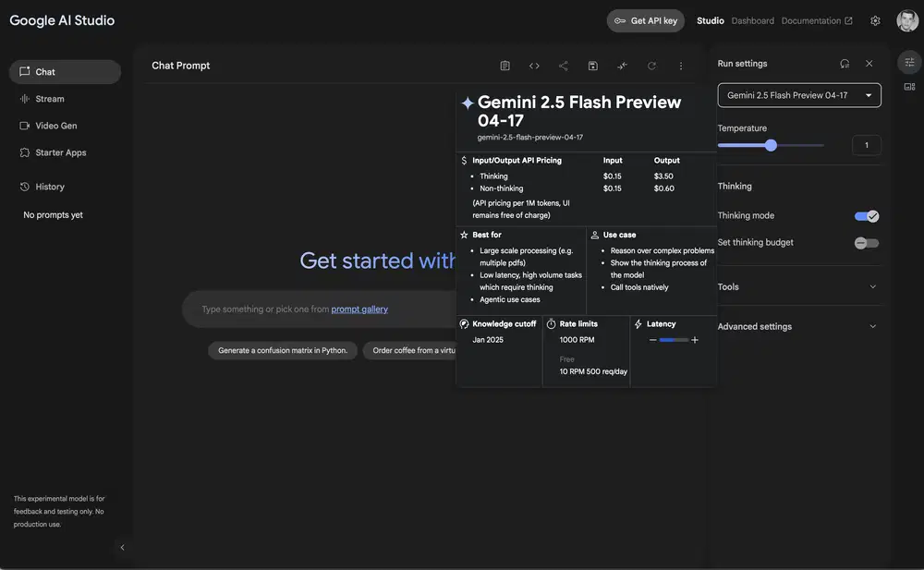Click the compare mode icon
Viewport: 924px width, 570px height.
pyautogui.click(x=622, y=66)
